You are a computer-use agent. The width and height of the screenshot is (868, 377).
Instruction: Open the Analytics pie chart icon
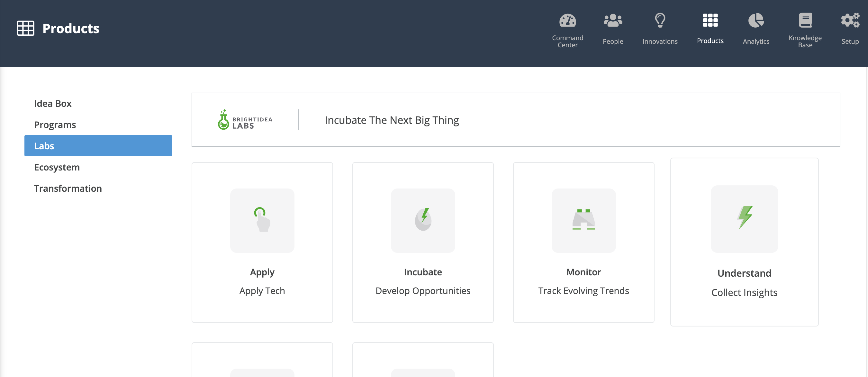pyautogui.click(x=756, y=20)
